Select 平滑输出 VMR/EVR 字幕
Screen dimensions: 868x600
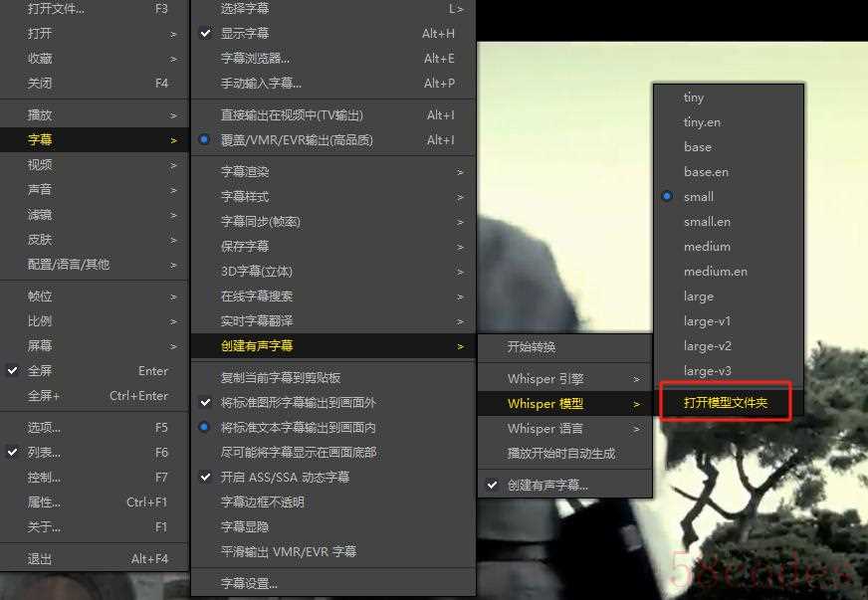[332, 552]
